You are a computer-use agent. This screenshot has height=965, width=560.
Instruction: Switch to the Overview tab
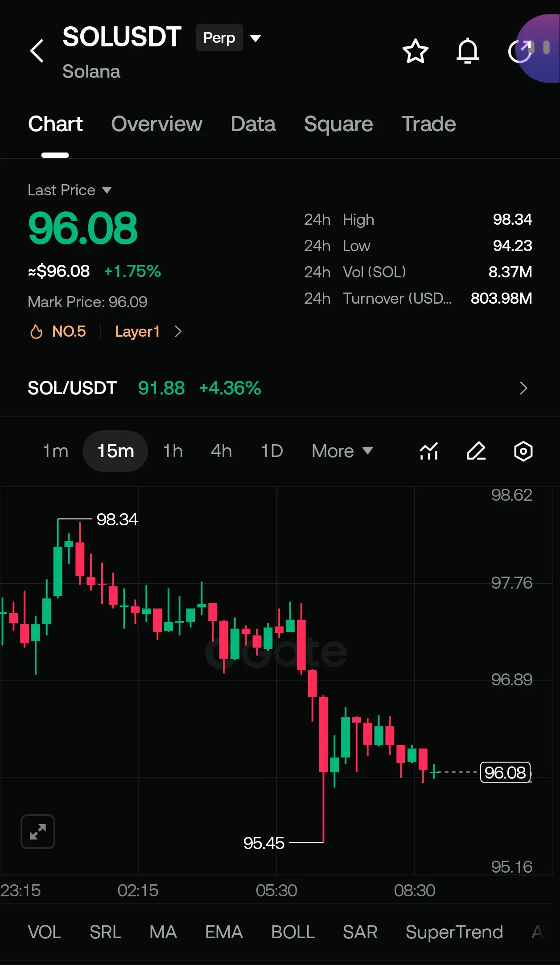(156, 124)
